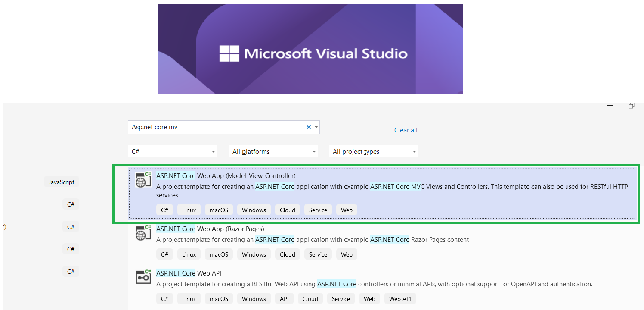Open the search history dropdown arrow
644x310 pixels.
click(316, 127)
